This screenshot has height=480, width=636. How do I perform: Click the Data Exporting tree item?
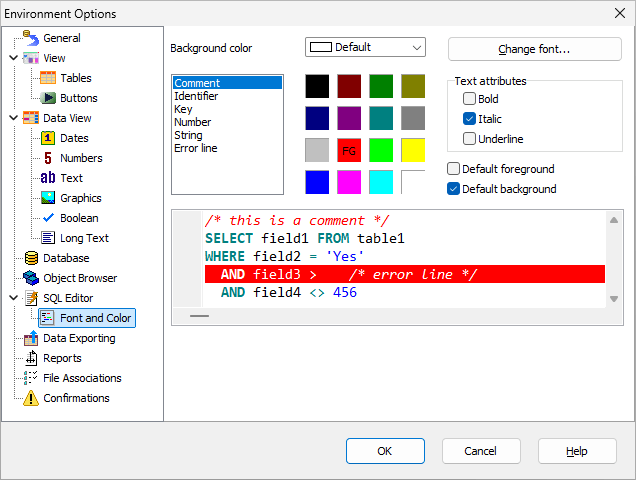pyautogui.click(x=78, y=338)
